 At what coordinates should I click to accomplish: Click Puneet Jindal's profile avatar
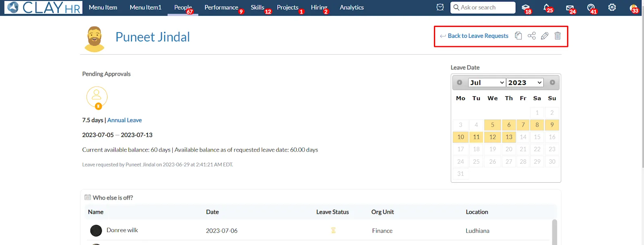coord(95,39)
